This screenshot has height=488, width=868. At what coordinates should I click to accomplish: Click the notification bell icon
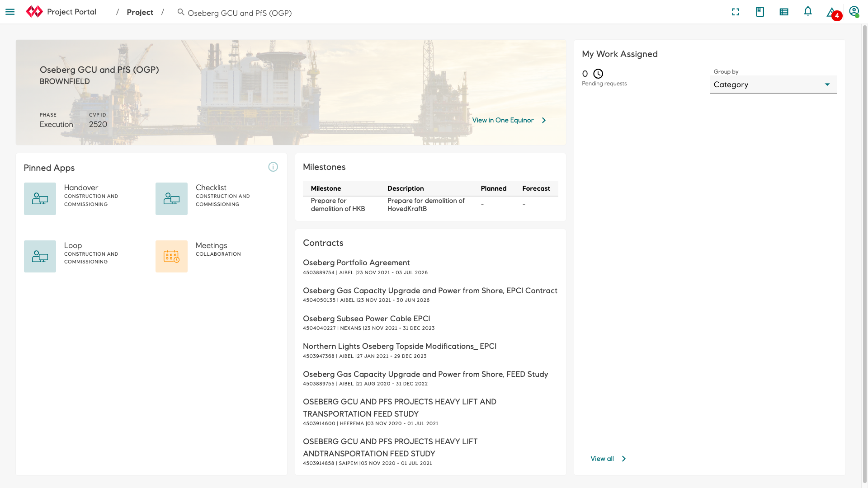[808, 12]
